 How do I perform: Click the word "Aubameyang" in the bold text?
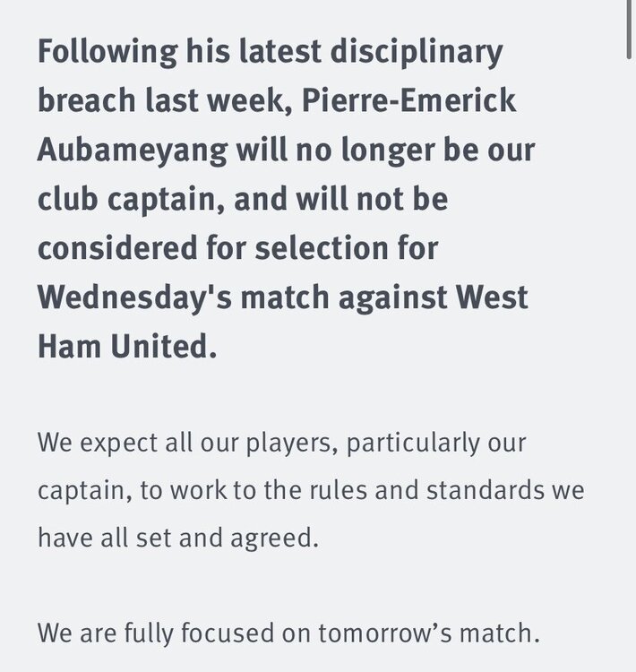point(131,150)
